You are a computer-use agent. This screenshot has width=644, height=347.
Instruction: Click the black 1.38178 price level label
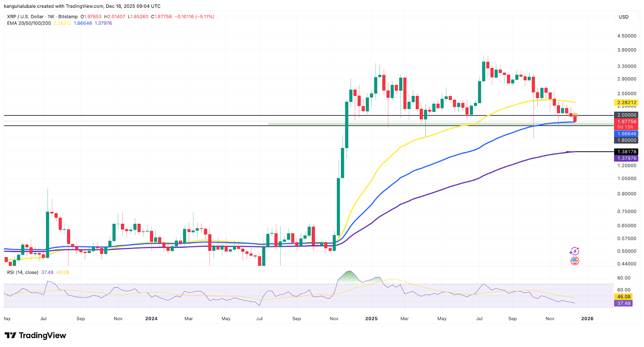coord(627,152)
